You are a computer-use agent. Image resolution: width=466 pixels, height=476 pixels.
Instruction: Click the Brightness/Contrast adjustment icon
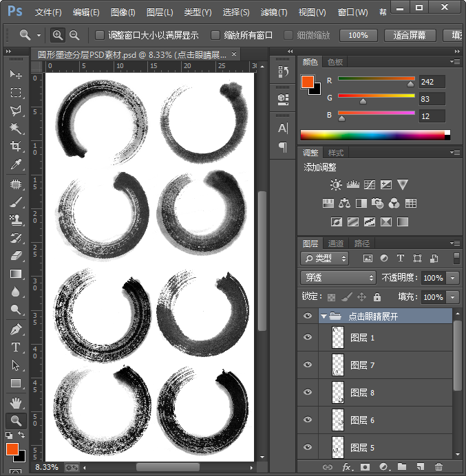335,184
